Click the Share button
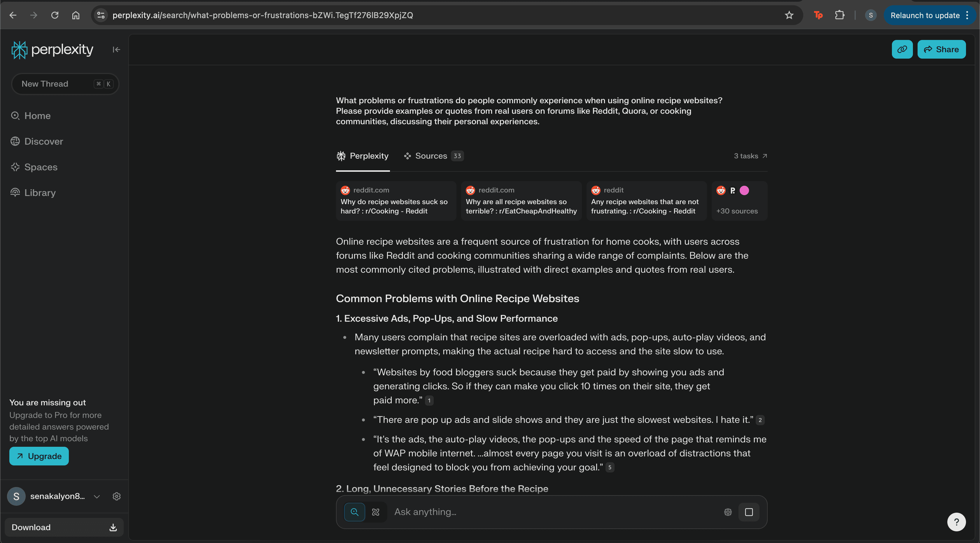The width and height of the screenshot is (980, 543). 941,50
